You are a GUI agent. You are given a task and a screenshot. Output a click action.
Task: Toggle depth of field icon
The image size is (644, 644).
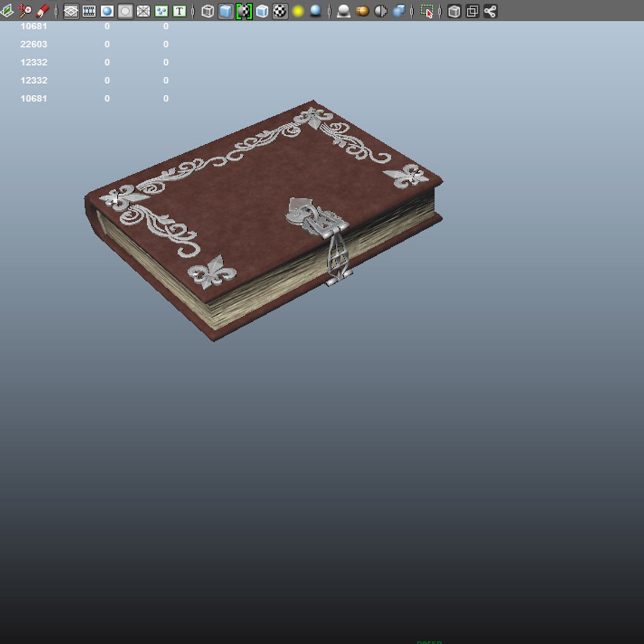click(x=399, y=11)
